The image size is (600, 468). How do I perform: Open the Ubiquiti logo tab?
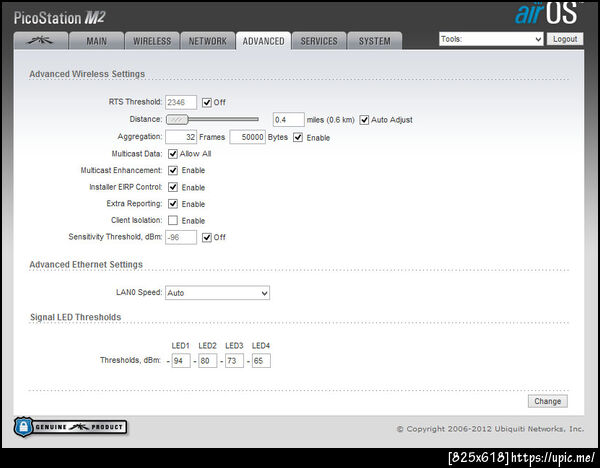[41, 41]
